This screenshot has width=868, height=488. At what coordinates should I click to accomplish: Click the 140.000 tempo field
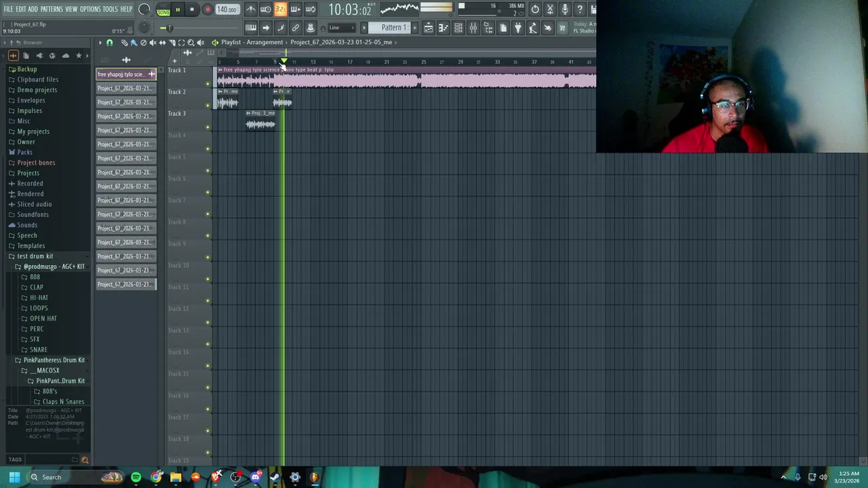tap(227, 9)
